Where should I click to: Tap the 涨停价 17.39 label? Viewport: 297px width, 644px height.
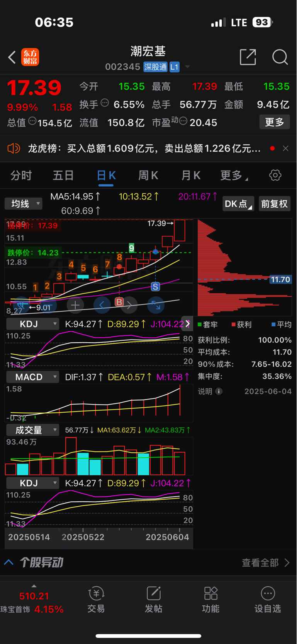33,225
